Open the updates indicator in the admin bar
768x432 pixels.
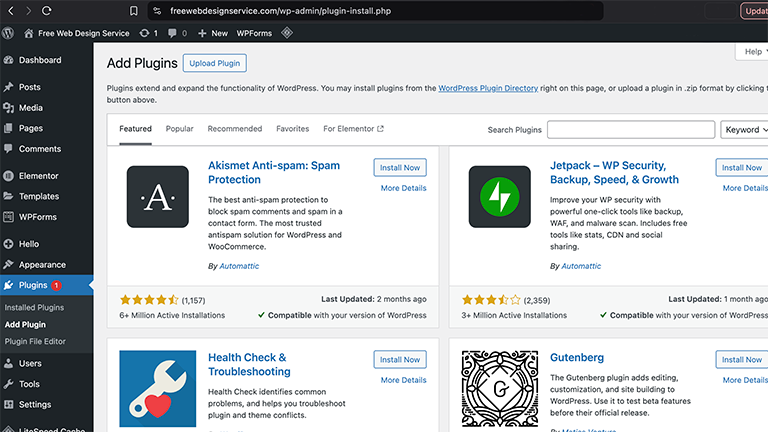[x=148, y=33]
